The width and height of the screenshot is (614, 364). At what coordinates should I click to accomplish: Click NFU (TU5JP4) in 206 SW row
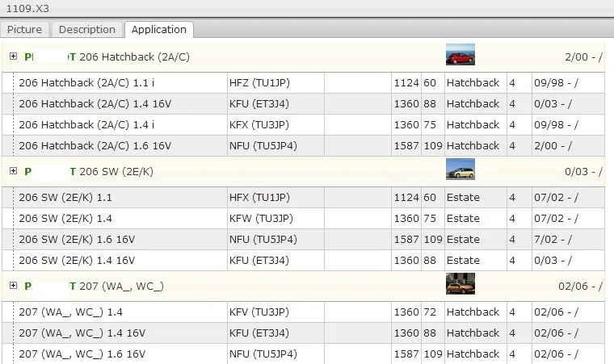[x=263, y=240]
